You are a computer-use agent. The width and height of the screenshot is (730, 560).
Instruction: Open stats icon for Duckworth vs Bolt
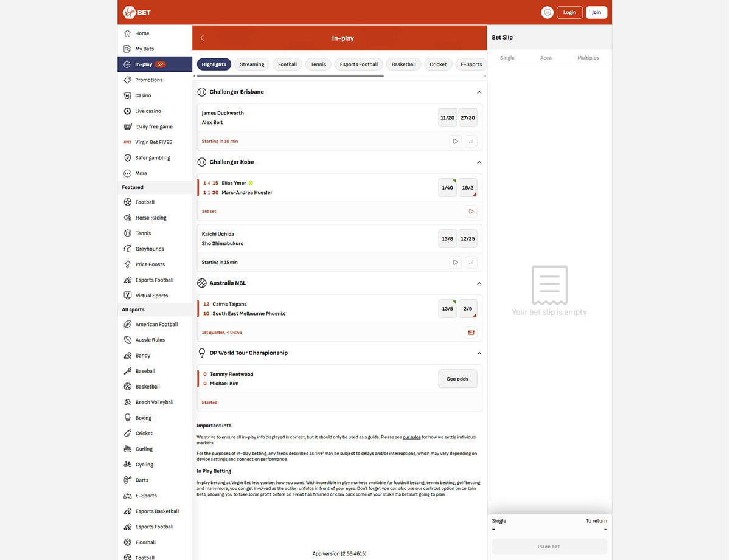[x=470, y=141]
